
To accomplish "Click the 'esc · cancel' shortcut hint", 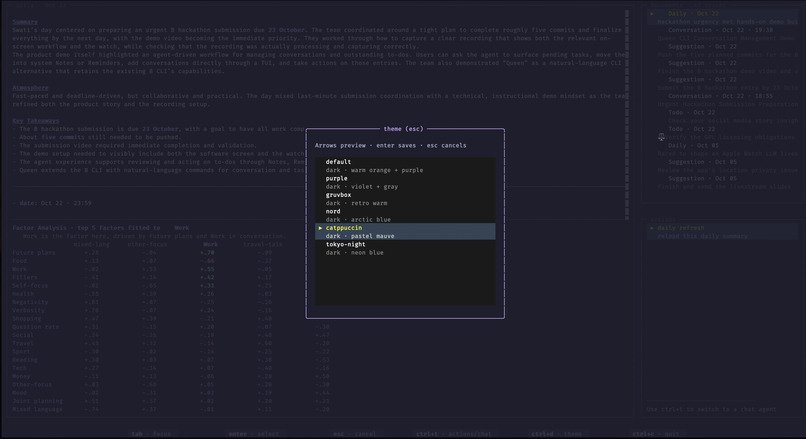I will click(354, 434).
